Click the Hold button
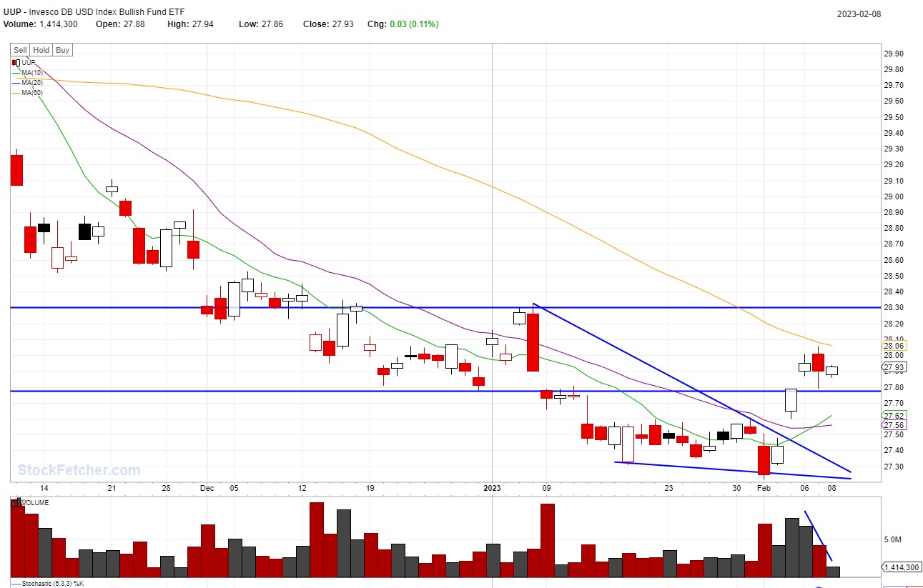 [x=41, y=50]
